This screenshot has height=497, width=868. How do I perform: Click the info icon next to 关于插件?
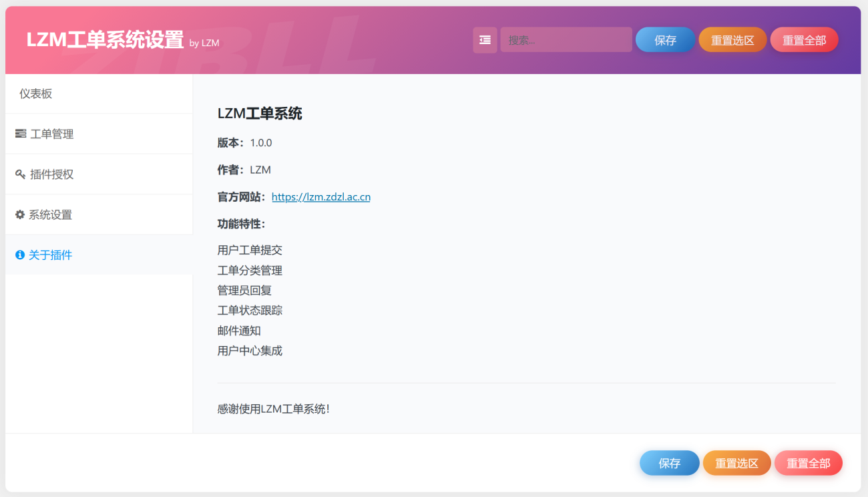click(19, 255)
